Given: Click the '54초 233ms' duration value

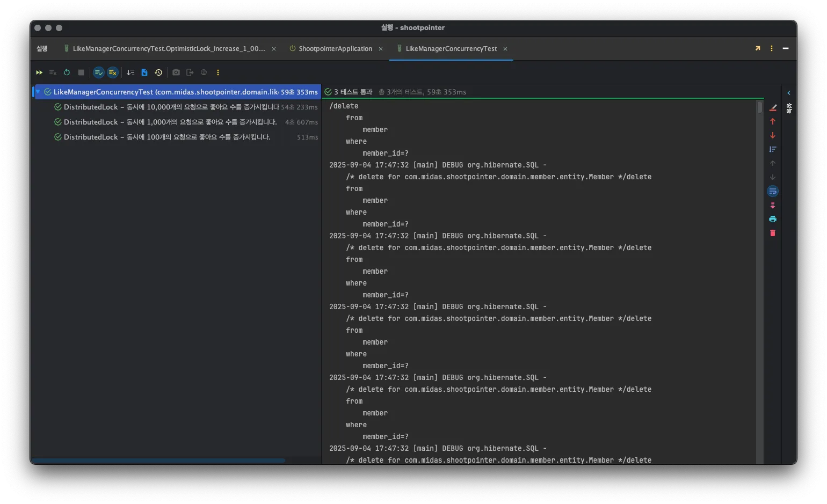Looking at the screenshot, I should (300, 107).
